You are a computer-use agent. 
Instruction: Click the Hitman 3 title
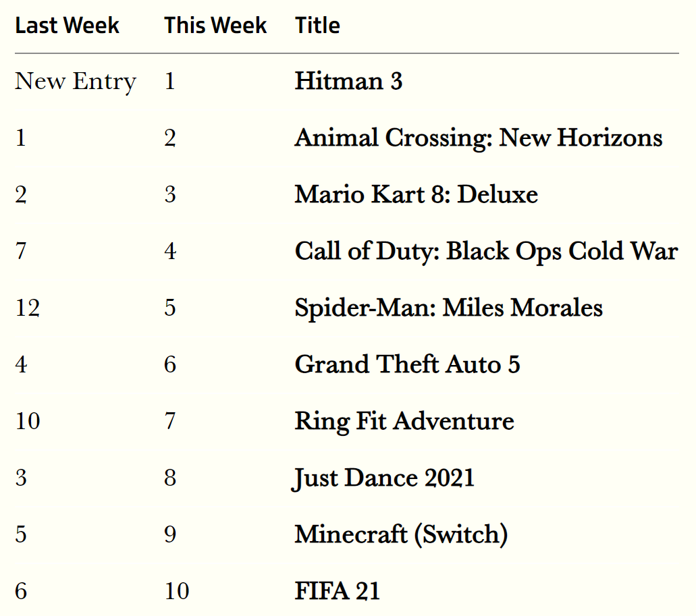point(348,82)
